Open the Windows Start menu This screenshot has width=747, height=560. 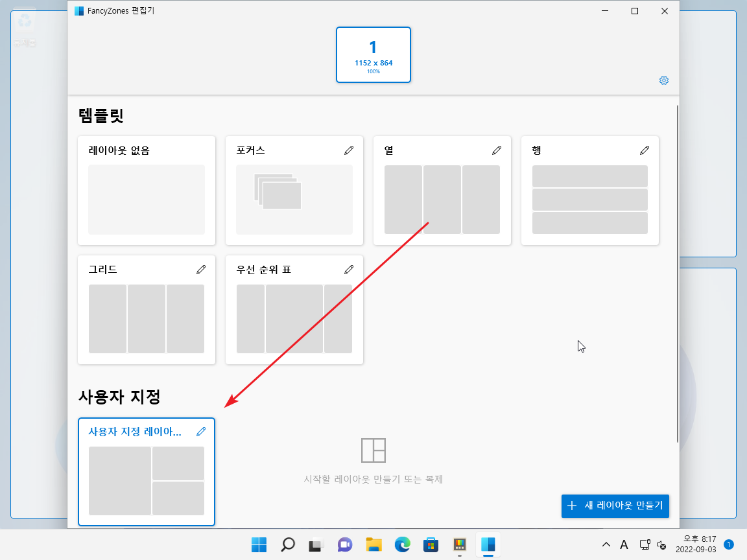pos(259,544)
